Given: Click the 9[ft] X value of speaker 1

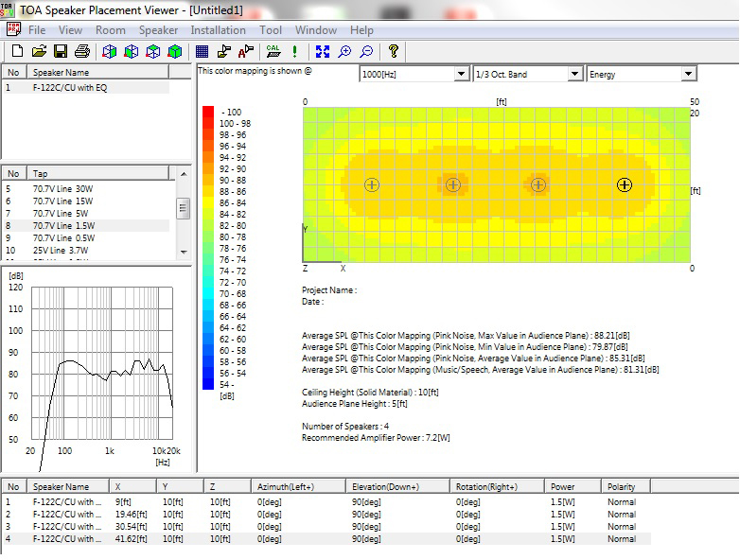Looking at the screenshot, I should click(x=123, y=502).
